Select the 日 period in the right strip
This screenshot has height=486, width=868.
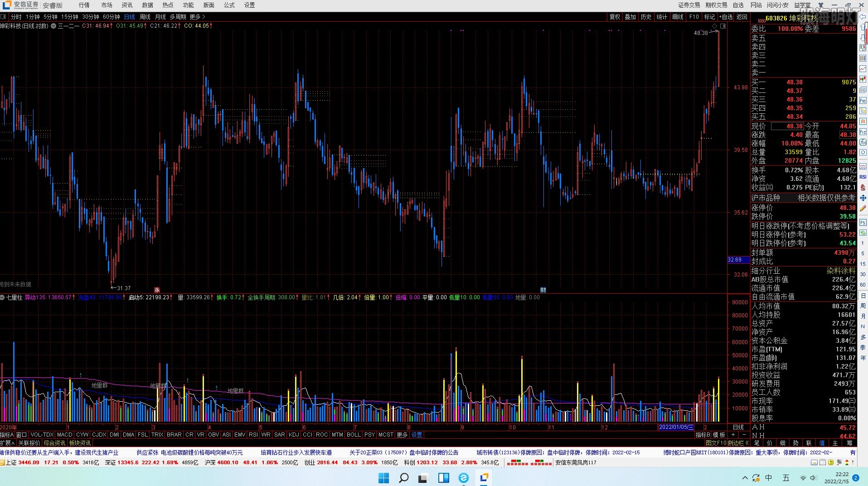(863, 295)
